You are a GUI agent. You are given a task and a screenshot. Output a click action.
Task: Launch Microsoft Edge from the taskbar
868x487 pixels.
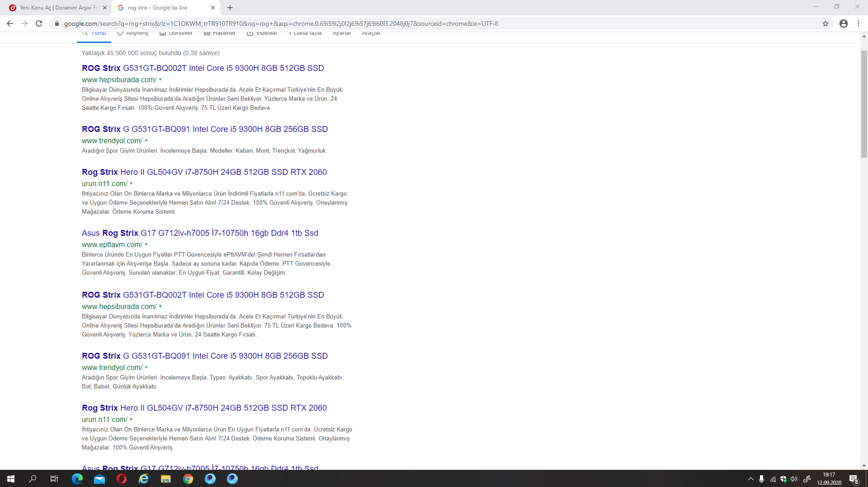click(77, 479)
